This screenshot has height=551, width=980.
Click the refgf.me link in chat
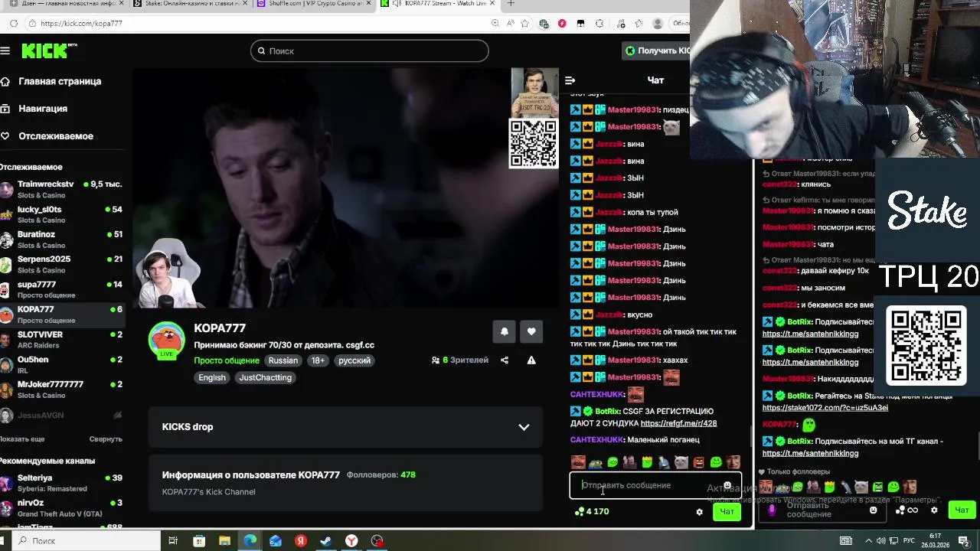click(x=678, y=423)
